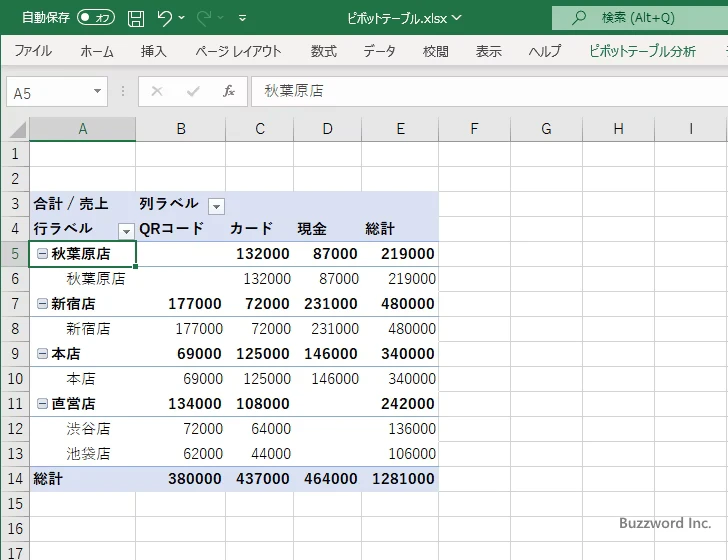The image size is (728, 560).
Task: Open the 行ラベル filter dropdown
Action: tap(126, 231)
